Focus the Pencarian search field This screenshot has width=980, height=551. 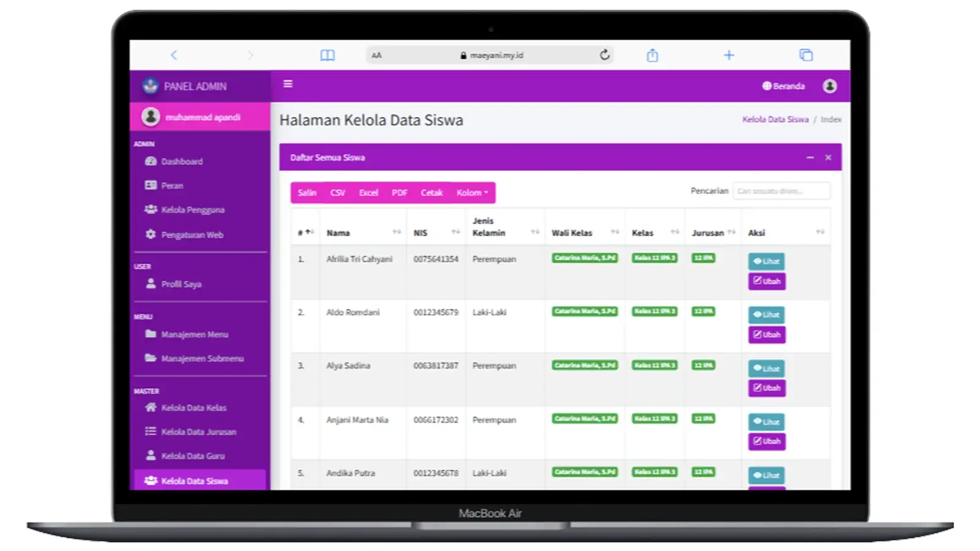tap(782, 191)
